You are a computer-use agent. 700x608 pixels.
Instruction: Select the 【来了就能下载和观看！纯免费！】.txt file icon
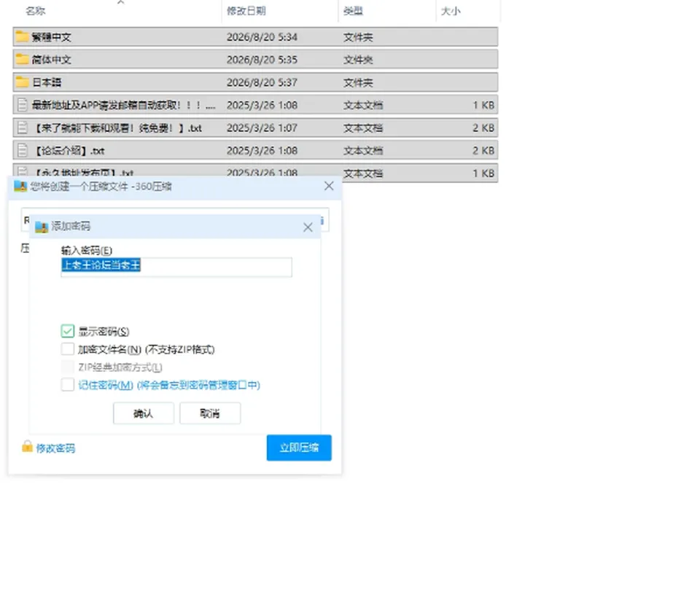point(23,128)
